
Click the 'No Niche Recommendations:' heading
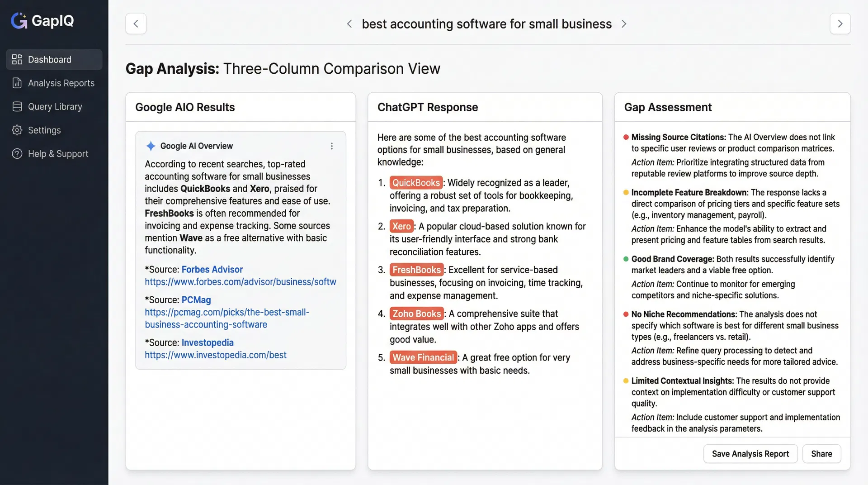coord(684,314)
